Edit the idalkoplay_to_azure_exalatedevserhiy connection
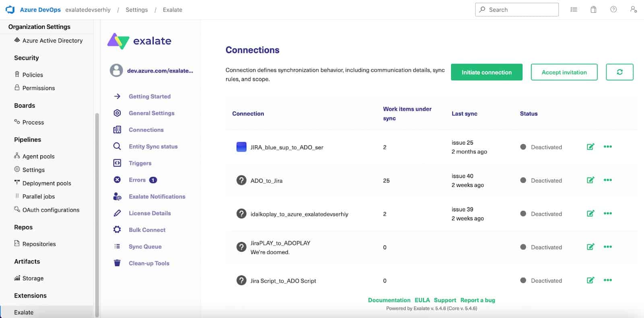 590,214
